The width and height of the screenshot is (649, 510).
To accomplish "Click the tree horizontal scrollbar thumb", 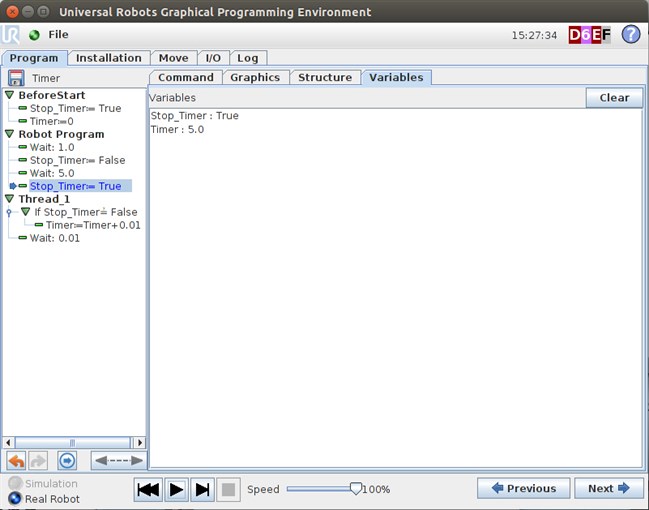I will coord(72,443).
